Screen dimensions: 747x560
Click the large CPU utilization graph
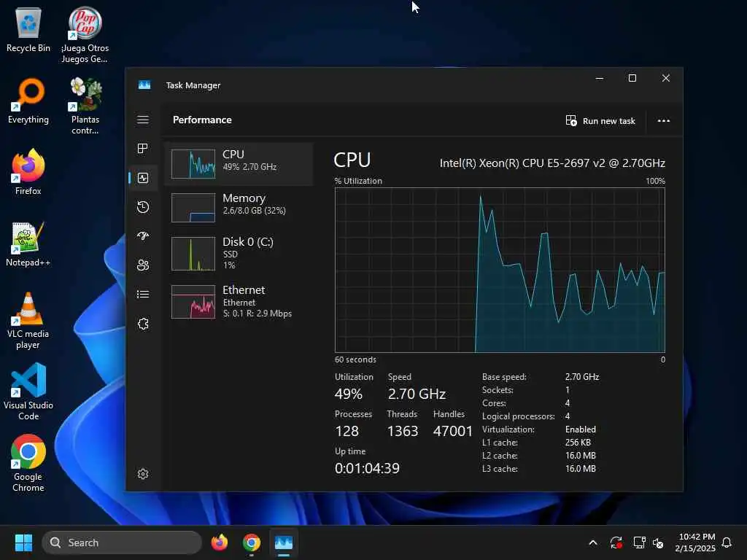point(500,270)
